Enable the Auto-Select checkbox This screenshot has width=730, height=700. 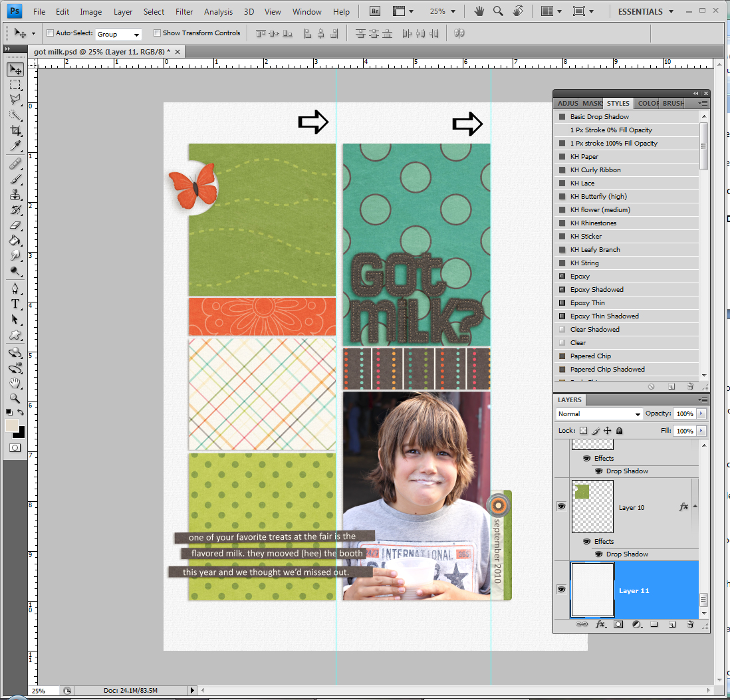[50, 33]
